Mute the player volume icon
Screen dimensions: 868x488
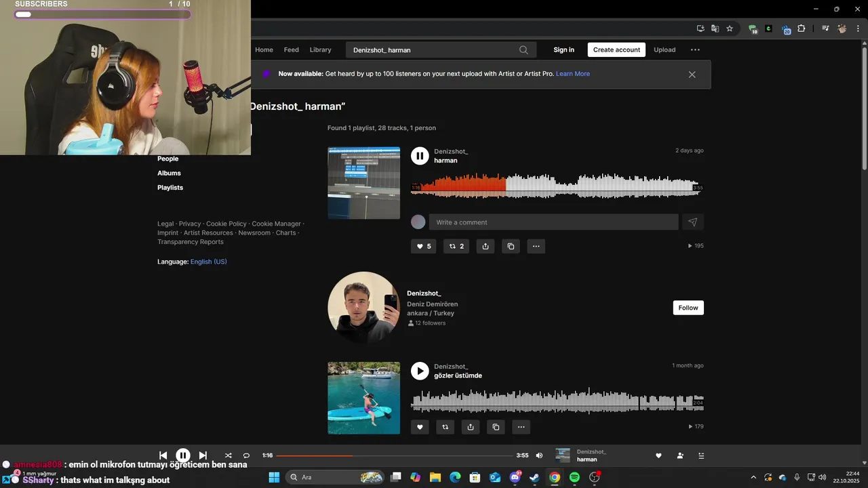click(x=539, y=455)
